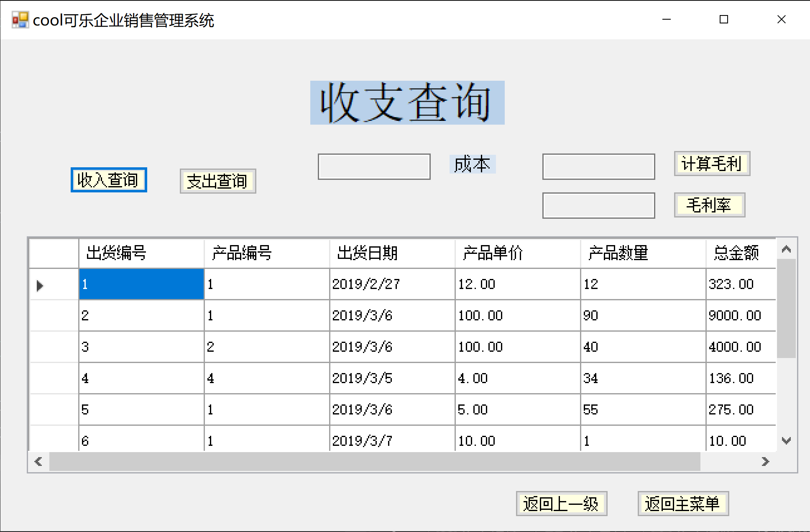Select the row header of row 3
Viewport: 810px width, 532px height.
click(54, 347)
